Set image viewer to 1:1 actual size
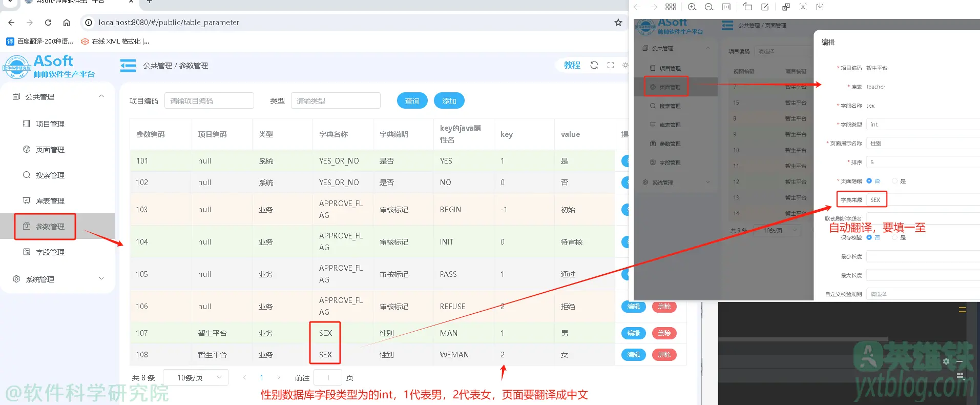 click(726, 7)
